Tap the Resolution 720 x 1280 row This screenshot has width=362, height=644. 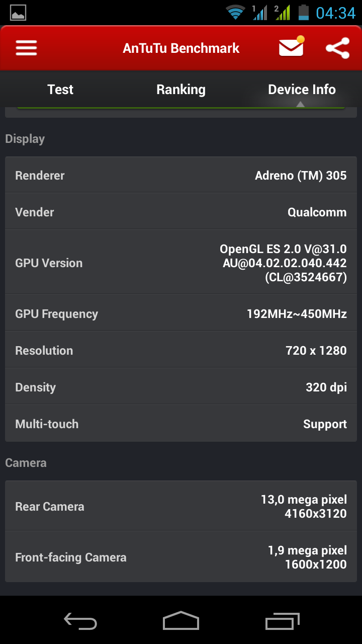(x=181, y=351)
